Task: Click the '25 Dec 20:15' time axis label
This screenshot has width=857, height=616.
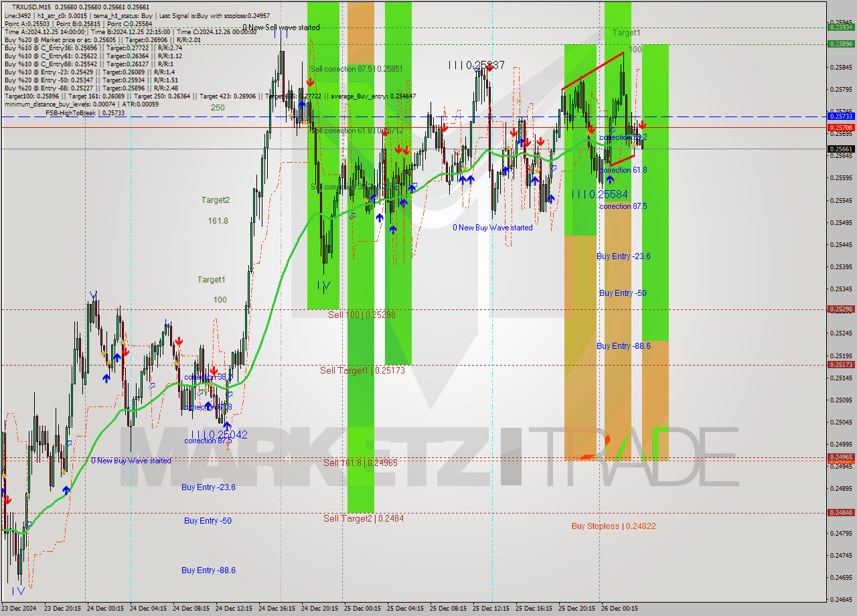Action: tap(576, 609)
